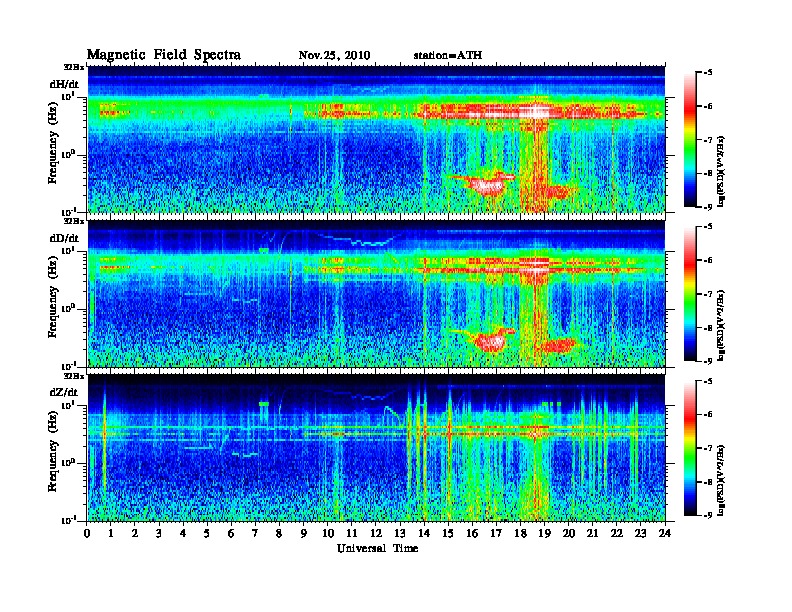Select the dZ/dt color scale bar

[x=690, y=447]
